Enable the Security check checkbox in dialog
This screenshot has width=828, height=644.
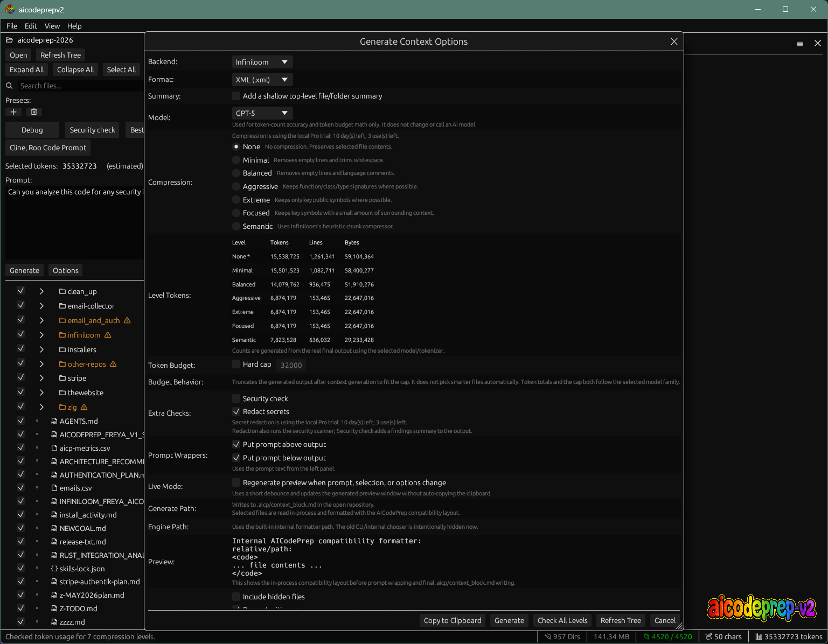(x=236, y=398)
